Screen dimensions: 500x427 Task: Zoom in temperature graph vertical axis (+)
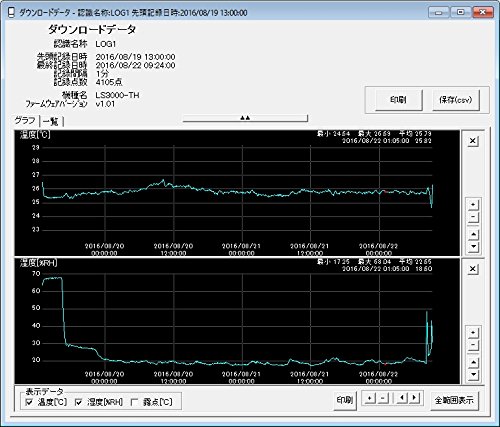click(473, 204)
